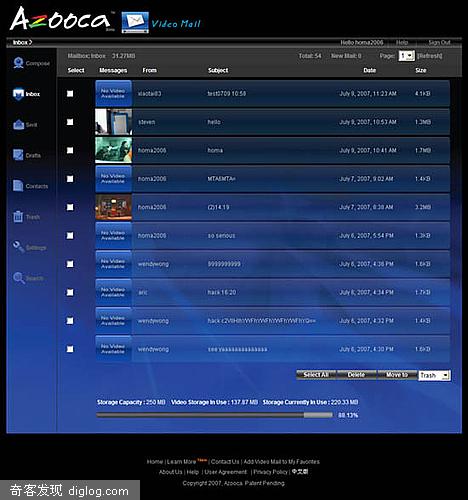Viewport: 468px width, 500px height.
Task: Open the Compose webcam icon
Action: click(x=18, y=63)
